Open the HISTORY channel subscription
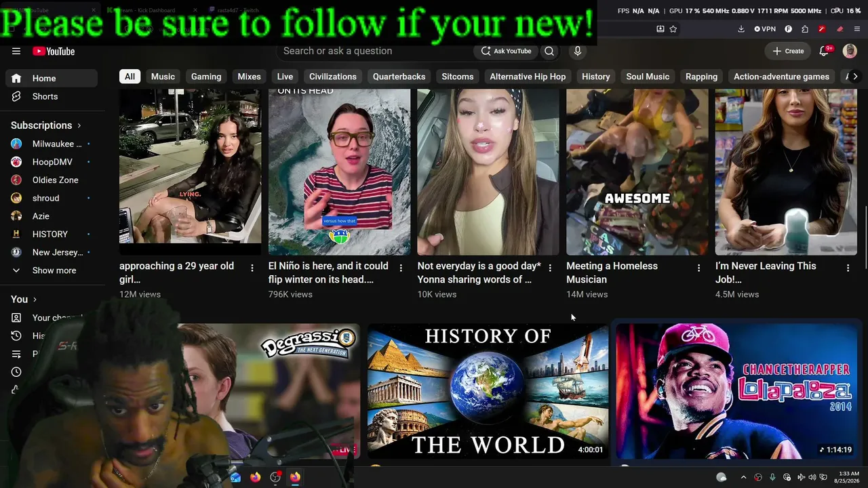Viewport: 868px width, 488px height. 52,234
